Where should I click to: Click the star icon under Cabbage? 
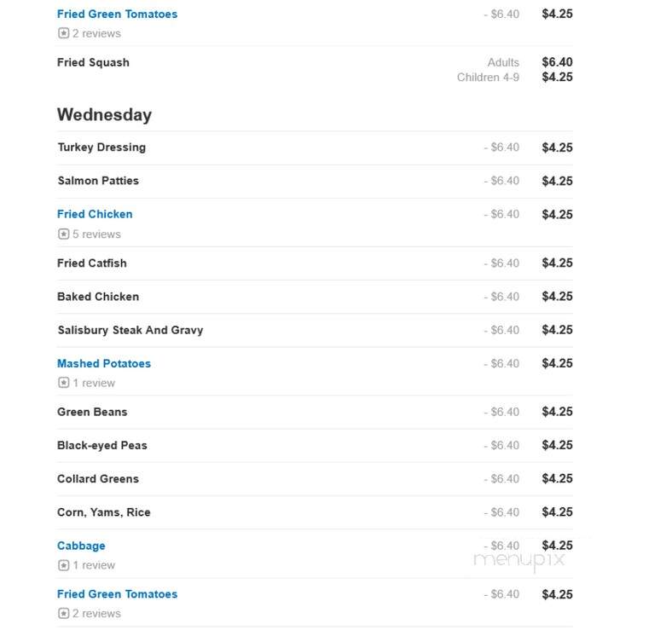click(x=63, y=565)
